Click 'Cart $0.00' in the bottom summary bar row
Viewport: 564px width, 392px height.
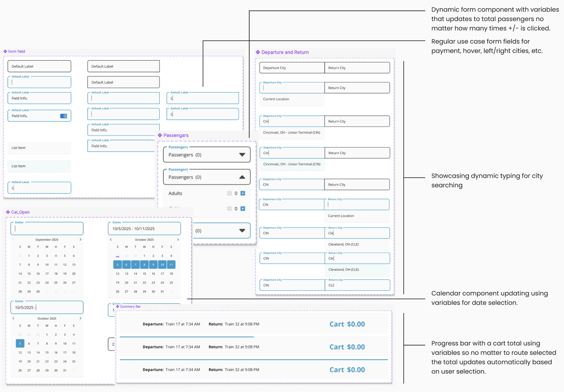coord(347,370)
